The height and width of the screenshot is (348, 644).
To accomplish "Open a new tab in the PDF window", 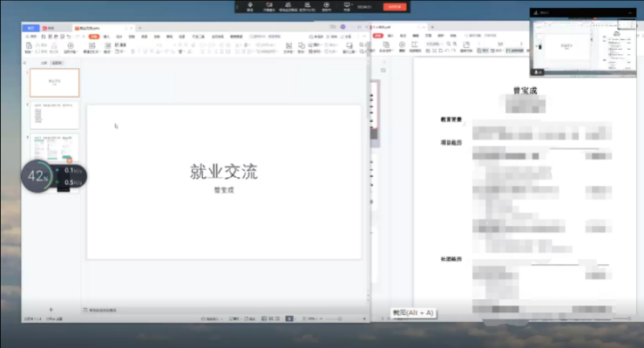I will click(432, 27).
